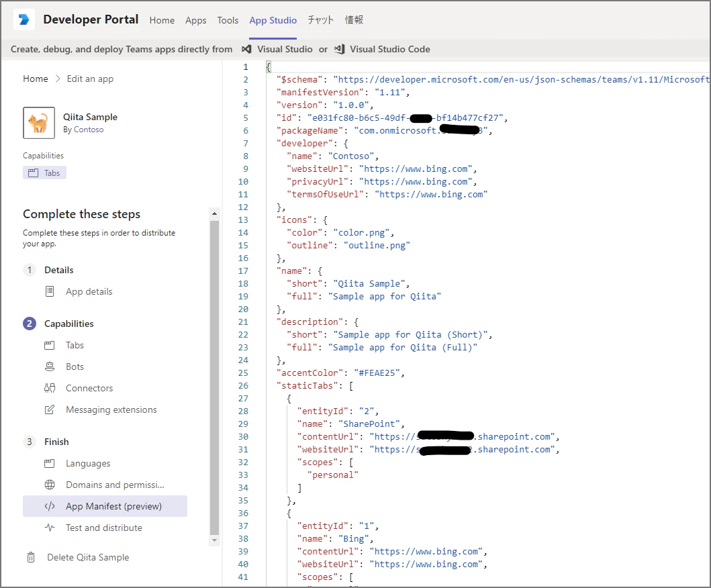Click the Visual Studio icon
The image size is (711, 588).
(246, 49)
